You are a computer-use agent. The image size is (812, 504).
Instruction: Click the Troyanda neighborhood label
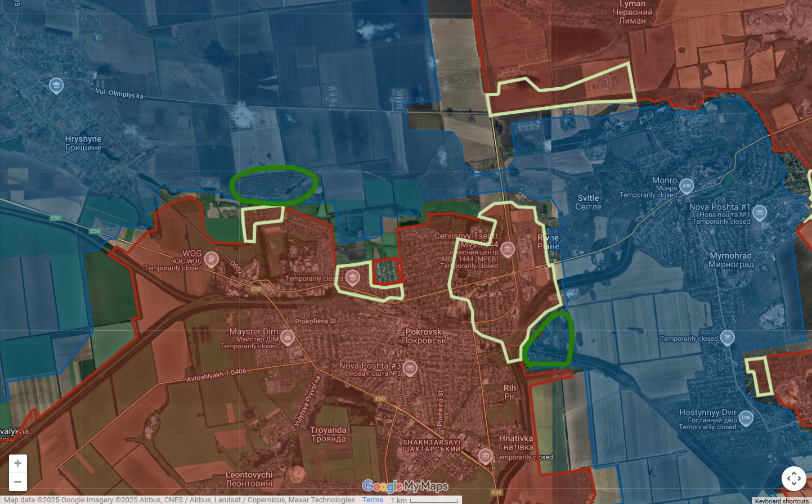pyautogui.click(x=328, y=434)
